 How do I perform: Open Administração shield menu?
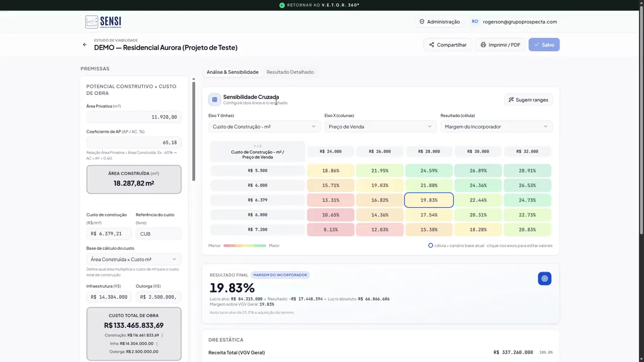[440, 22]
